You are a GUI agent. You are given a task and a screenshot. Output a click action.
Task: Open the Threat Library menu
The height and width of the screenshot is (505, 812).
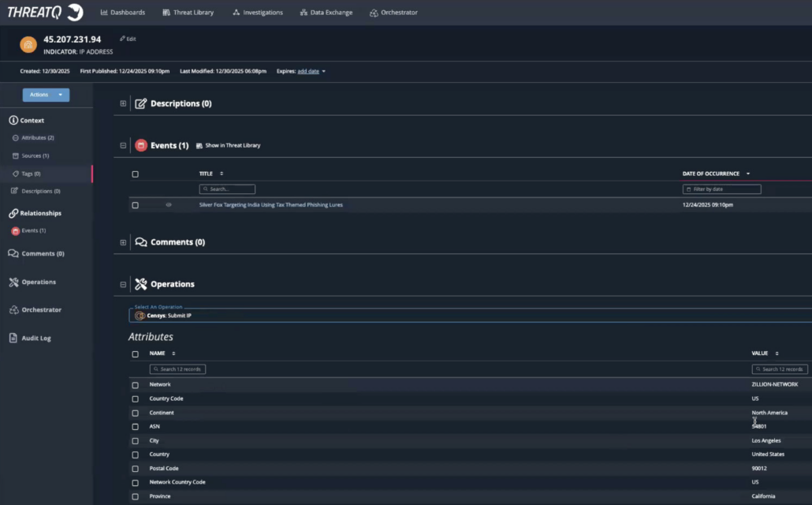(x=188, y=13)
